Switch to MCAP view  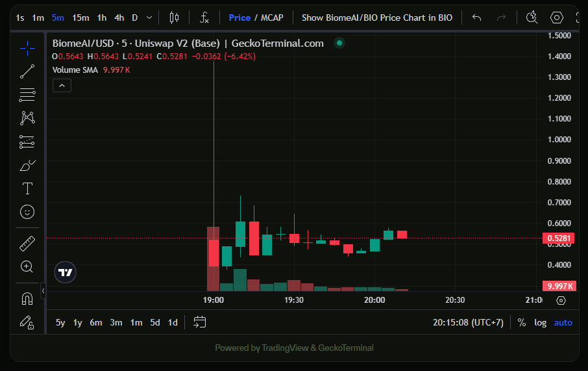click(272, 18)
